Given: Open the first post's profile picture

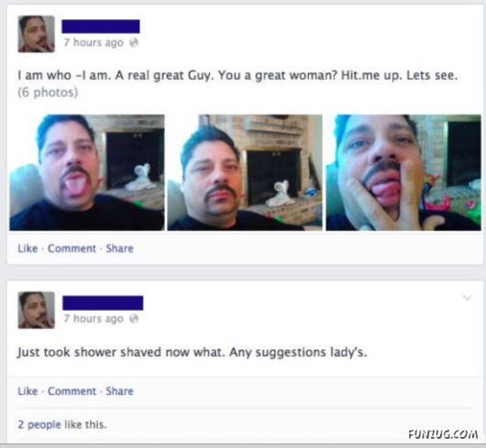Looking at the screenshot, I should tap(37, 34).
